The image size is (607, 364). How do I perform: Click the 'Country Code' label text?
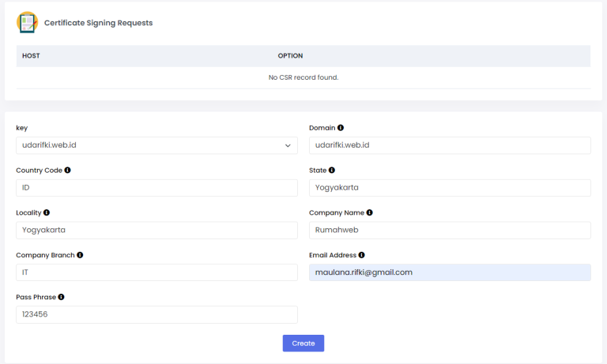point(39,171)
